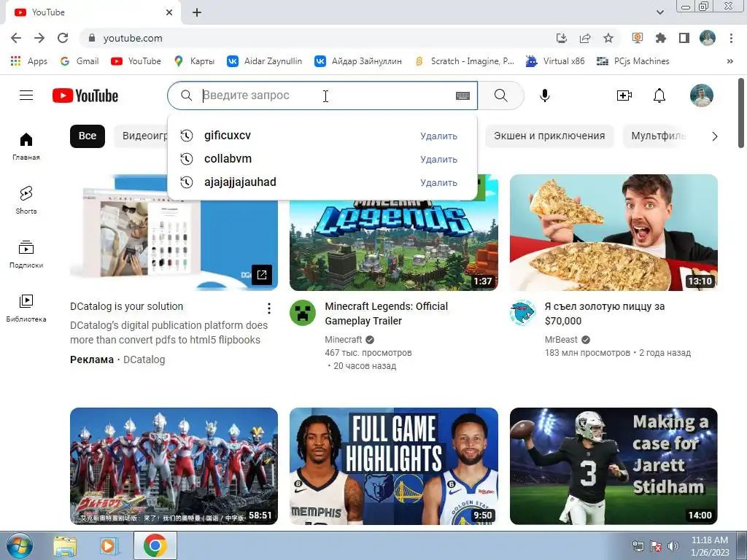Click the page vertical scrollbar
Viewport: 747px width, 560px height.
coord(741,113)
